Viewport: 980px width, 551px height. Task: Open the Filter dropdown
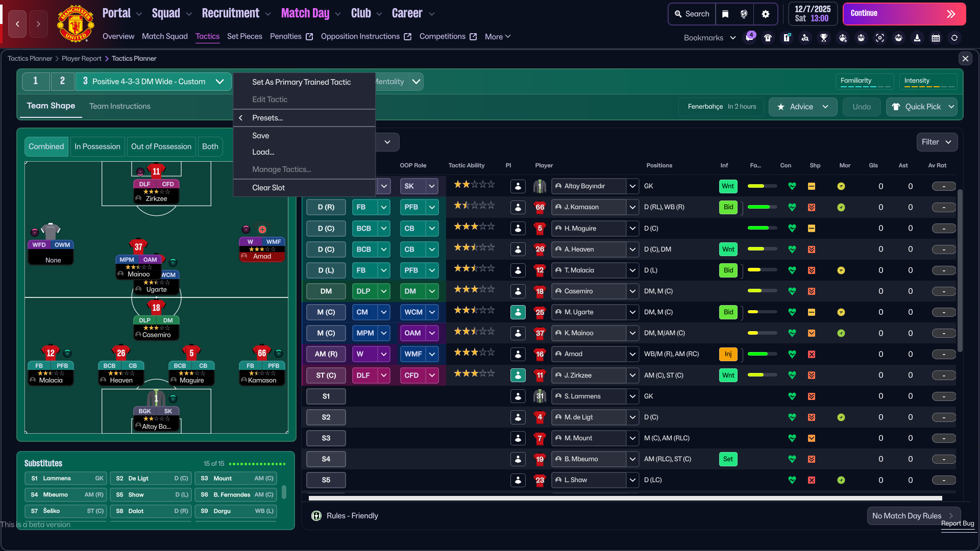(937, 142)
